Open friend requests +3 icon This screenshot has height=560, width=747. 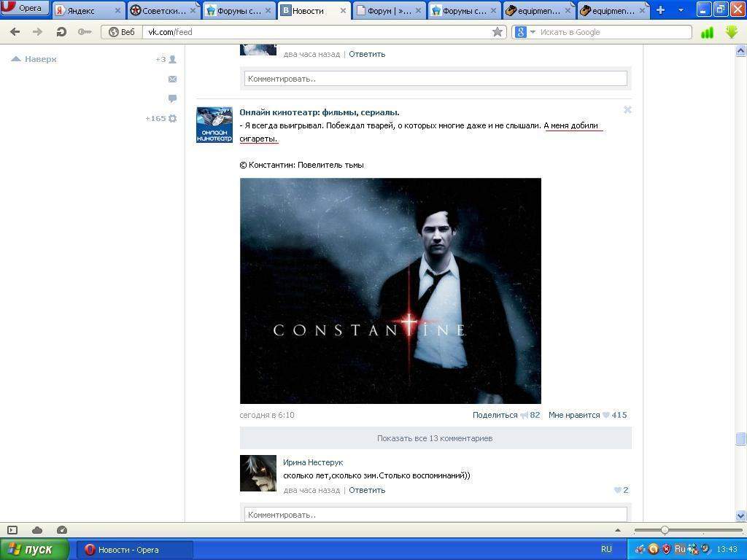166,59
